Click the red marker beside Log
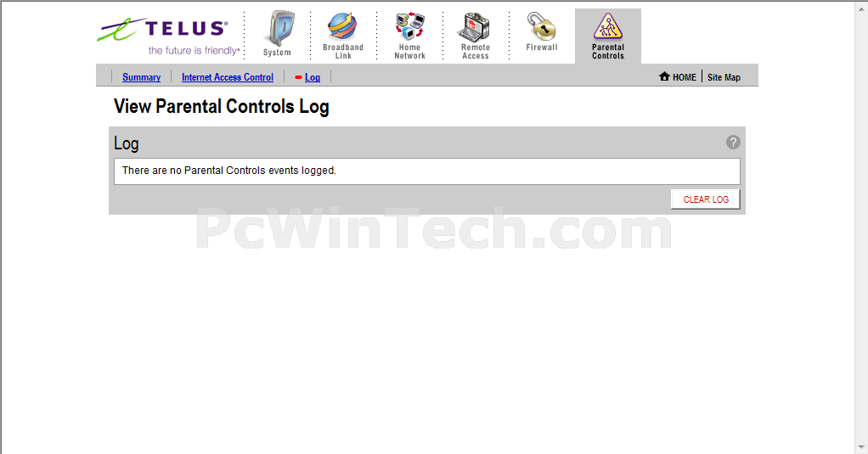The image size is (868, 454). click(298, 77)
